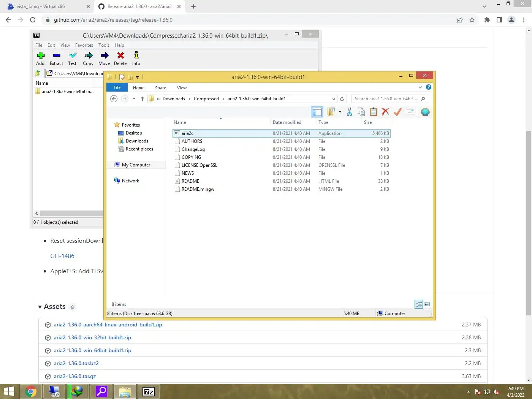
Task: Click the Windows Start button
Action: click(x=9, y=391)
